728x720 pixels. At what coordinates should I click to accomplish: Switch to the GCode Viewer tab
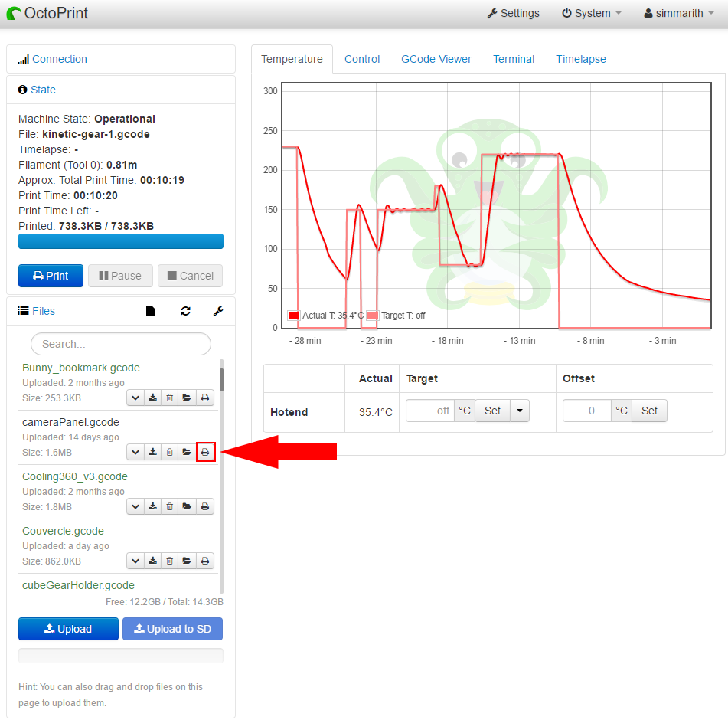tap(436, 59)
